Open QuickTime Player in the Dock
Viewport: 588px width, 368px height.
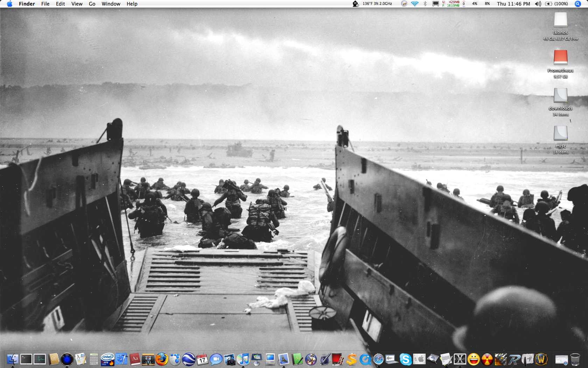(x=365, y=359)
